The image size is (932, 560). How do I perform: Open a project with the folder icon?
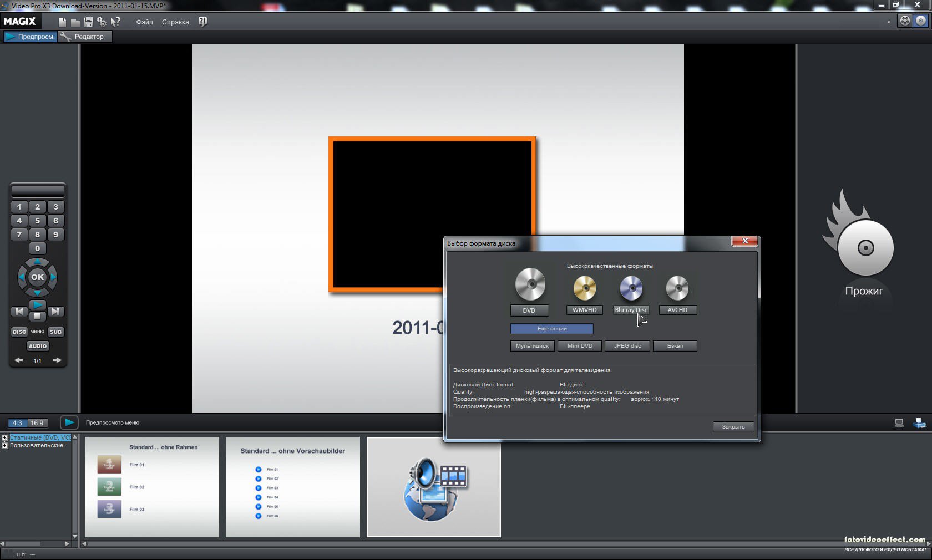tap(75, 22)
